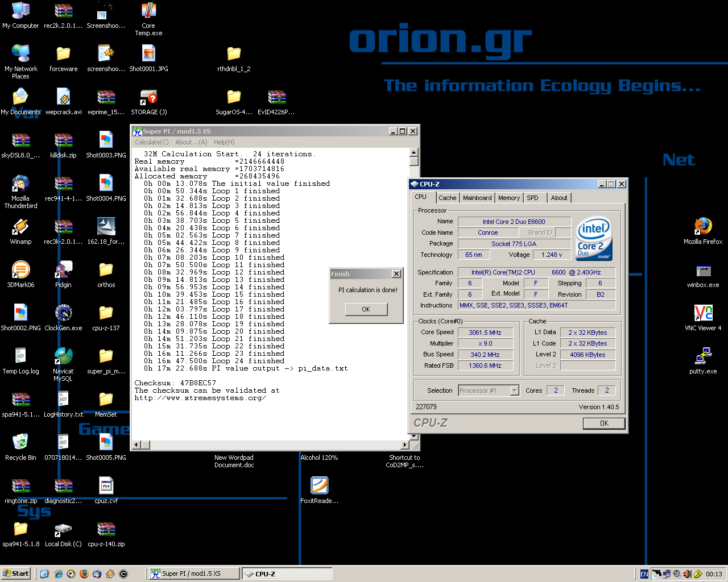Switch to the Memory tab in CPU-Z
Screen dimensions: 728x582
[x=509, y=198]
